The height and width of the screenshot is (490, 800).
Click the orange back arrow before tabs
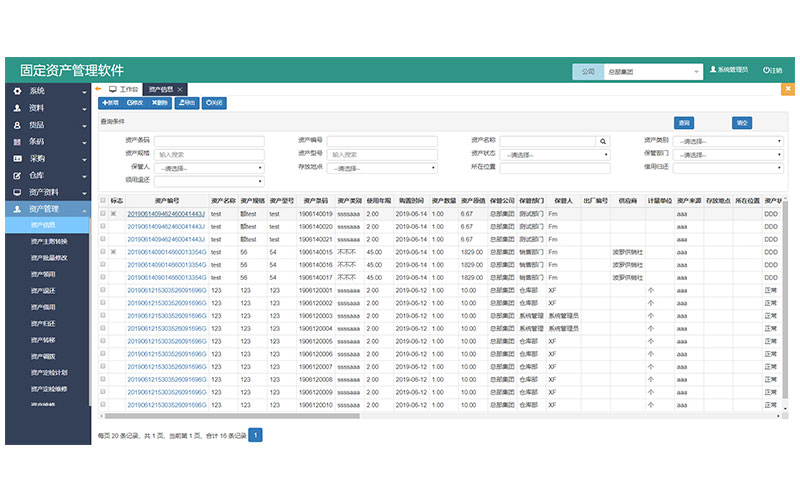98,89
